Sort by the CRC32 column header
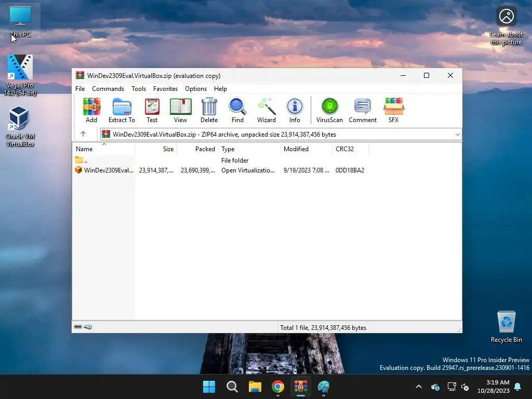 (350, 149)
